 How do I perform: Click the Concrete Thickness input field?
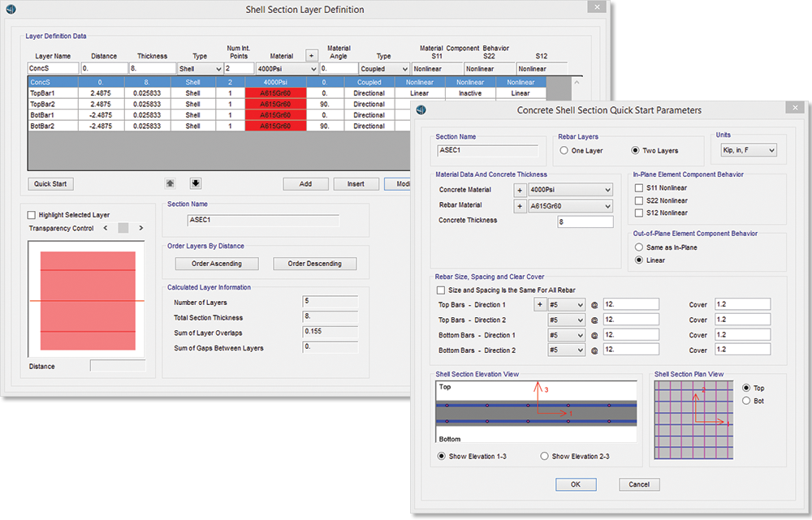click(x=585, y=222)
